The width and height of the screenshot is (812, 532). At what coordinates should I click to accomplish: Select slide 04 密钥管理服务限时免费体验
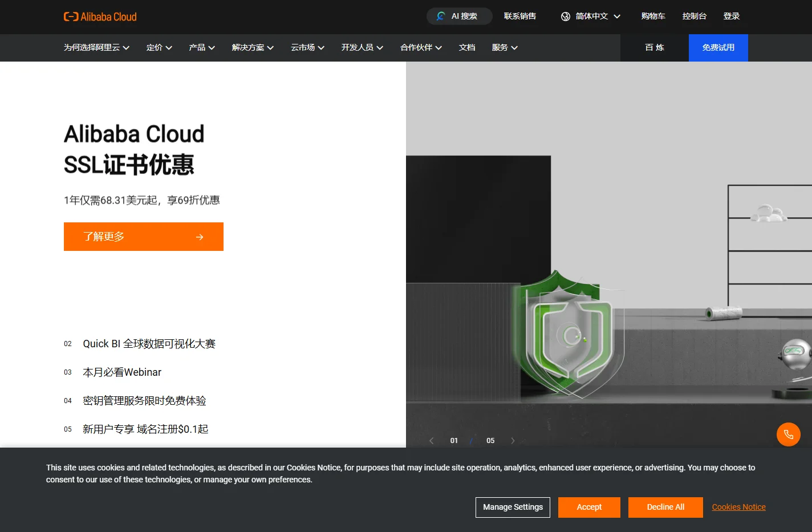[x=135, y=401]
